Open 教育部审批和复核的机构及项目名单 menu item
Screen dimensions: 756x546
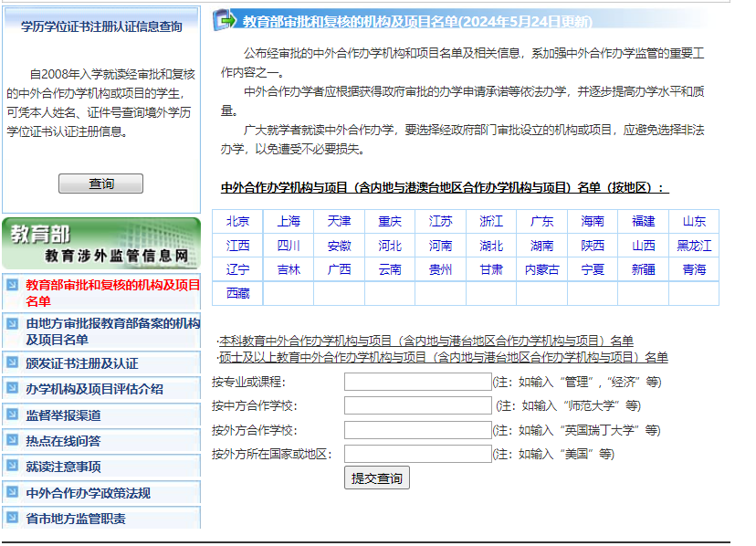click(112, 292)
